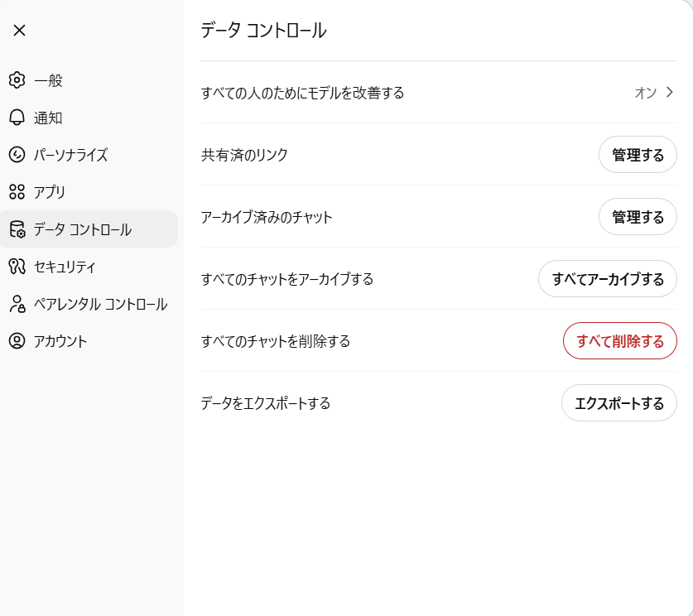Screen dimensions: 693x616
Task: Click the four-circle アプリ icon
Action: (x=17, y=192)
